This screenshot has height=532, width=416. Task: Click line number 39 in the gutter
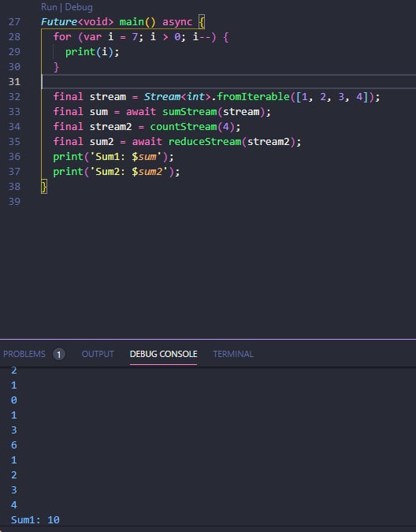click(x=14, y=202)
